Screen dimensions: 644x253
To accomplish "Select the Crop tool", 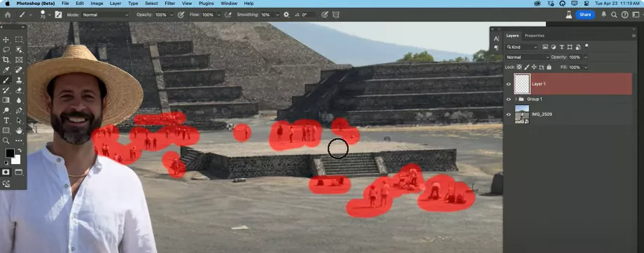I will pyautogui.click(x=6, y=60).
